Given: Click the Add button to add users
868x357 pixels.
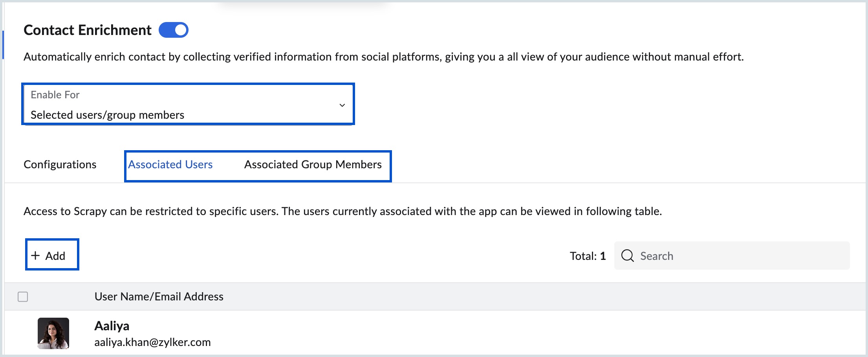Looking at the screenshot, I should coord(51,255).
